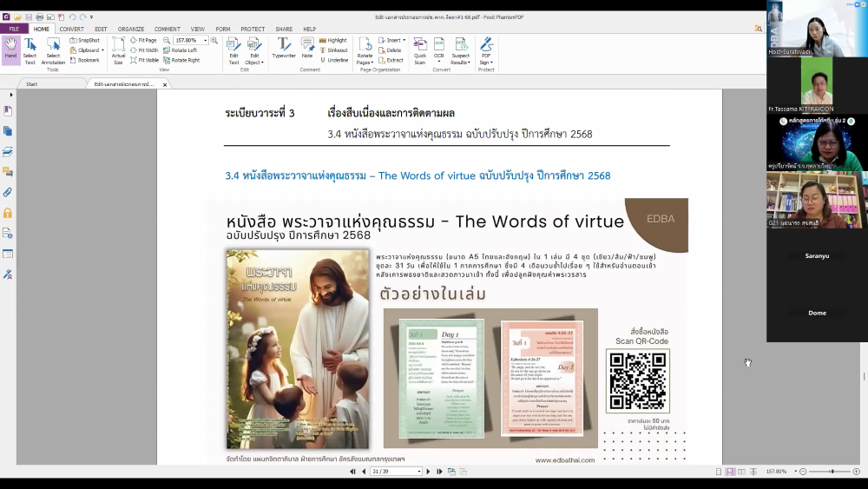Open the HELP ribbon tab
The width and height of the screenshot is (868, 489).
[310, 29]
